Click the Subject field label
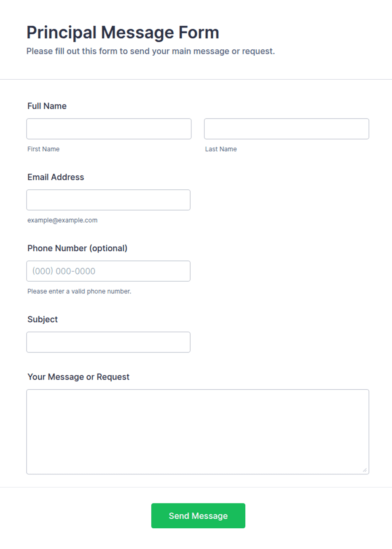This screenshot has width=392, height=549. pyautogui.click(x=43, y=319)
